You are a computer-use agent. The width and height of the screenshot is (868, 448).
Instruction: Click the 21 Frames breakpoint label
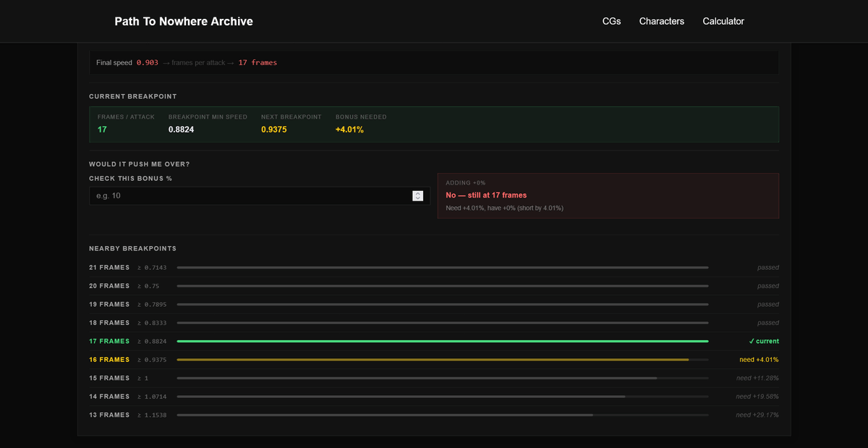pos(109,267)
